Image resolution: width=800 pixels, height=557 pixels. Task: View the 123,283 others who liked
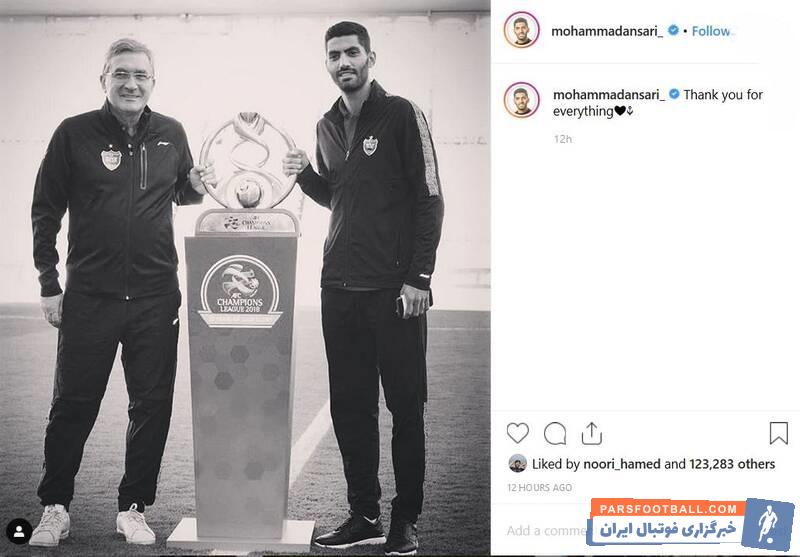(732, 464)
